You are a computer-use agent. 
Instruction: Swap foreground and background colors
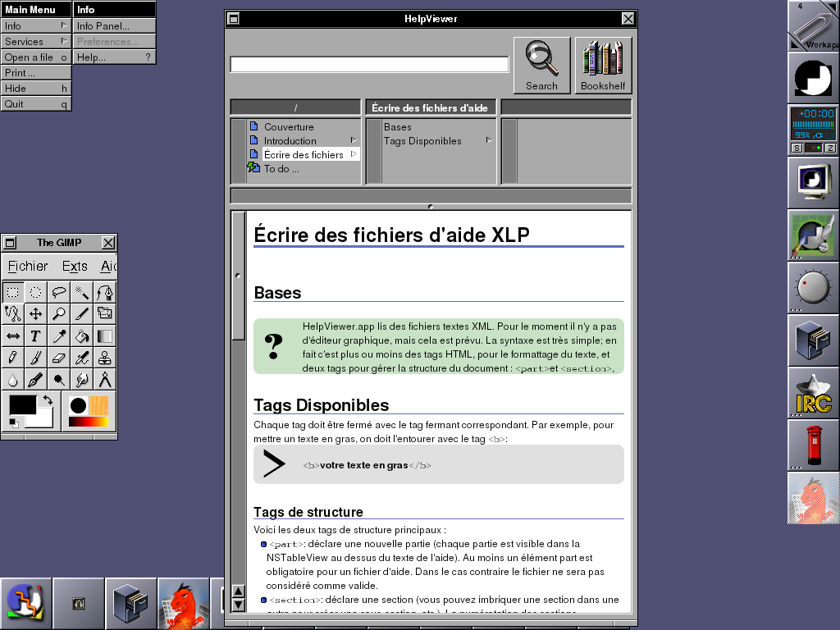pos(48,399)
